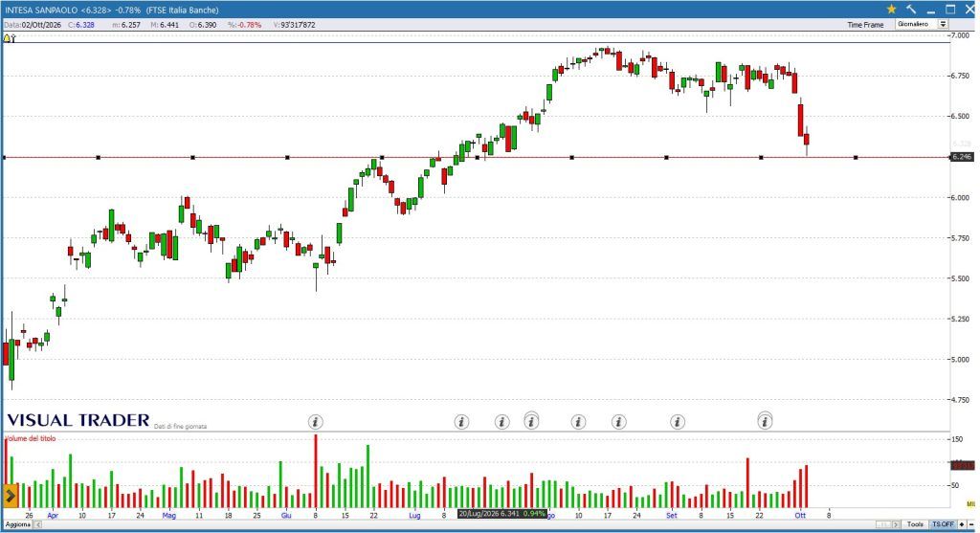
Task: Click the Time Frame dropdown arrow
Action: (943, 24)
